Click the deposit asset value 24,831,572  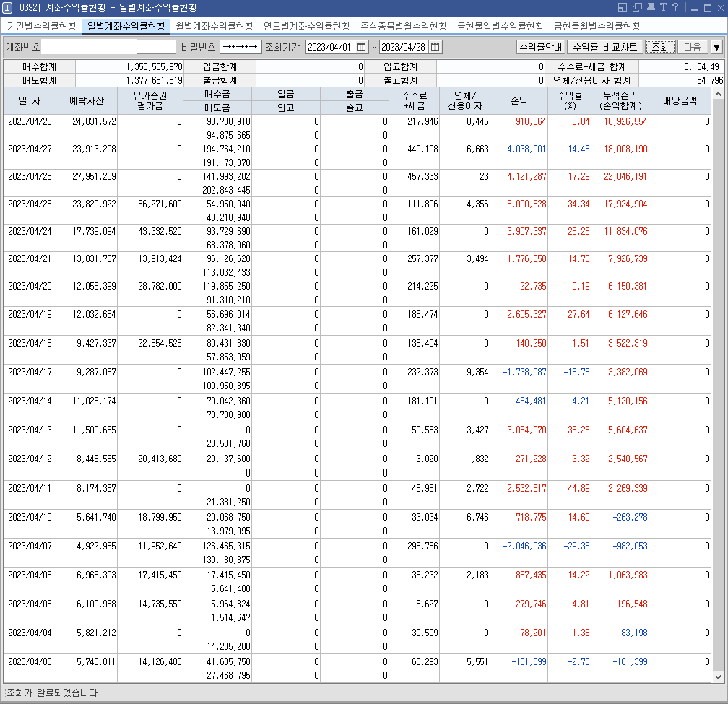coord(94,121)
